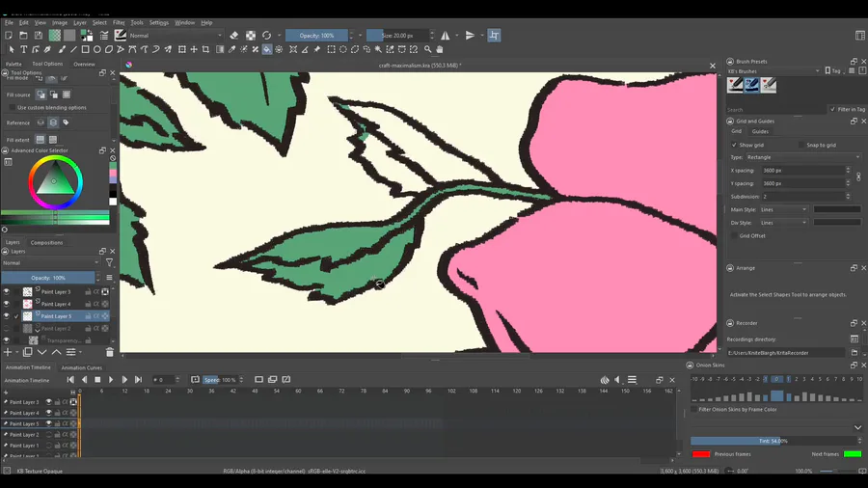This screenshot has height=488, width=868.
Task: Open an existing file with the folder icon
Action: pos(23,36)
